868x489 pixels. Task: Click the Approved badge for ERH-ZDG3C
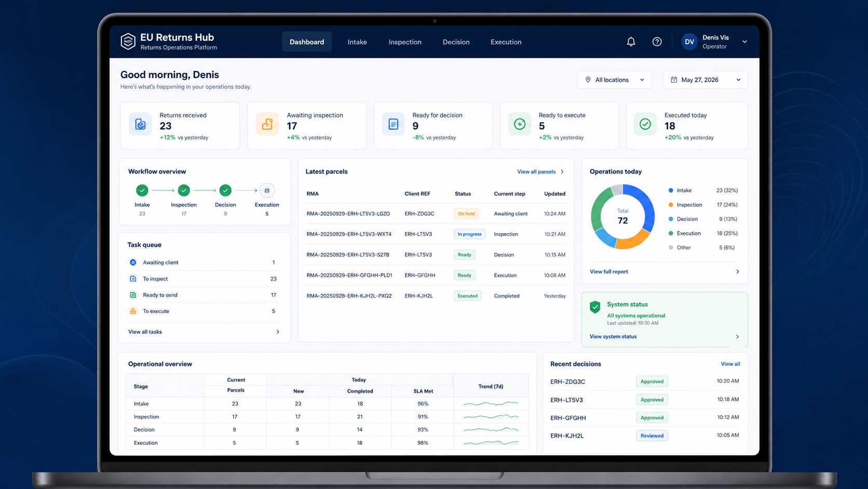652,381
